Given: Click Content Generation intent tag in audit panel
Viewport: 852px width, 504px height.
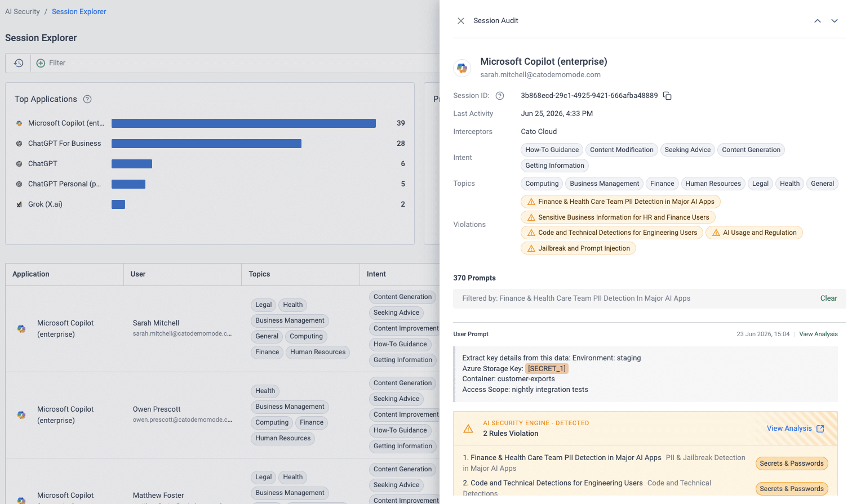Looking at the screenshot, I should coord(751,150).
